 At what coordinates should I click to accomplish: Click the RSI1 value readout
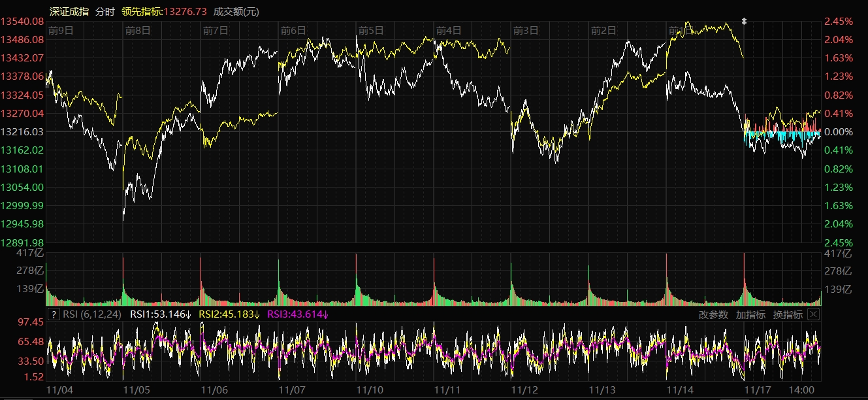pyautogui.click(x=161, y=314)
